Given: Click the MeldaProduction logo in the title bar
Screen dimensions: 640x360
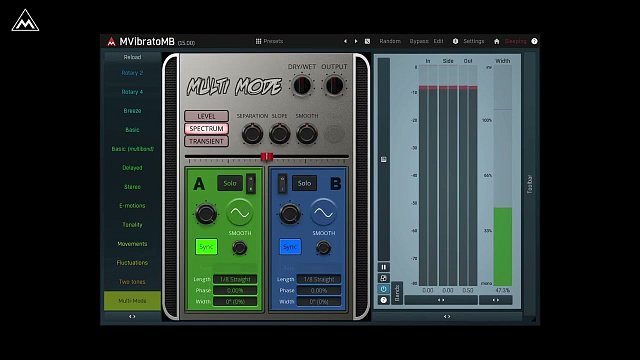Looking at the screenshot, I should (111, 41).
